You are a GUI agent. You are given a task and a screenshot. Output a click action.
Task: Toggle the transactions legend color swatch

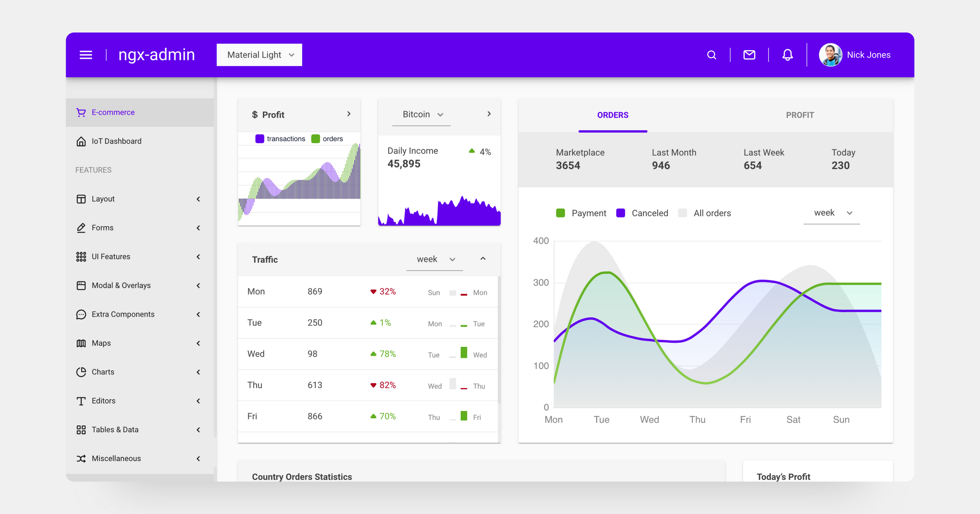point(260,139)
